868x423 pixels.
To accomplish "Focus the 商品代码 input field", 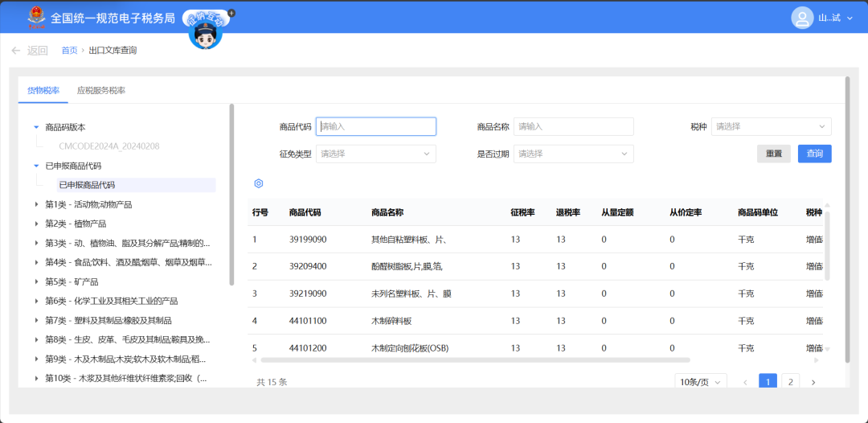I will tap(376, 127).
